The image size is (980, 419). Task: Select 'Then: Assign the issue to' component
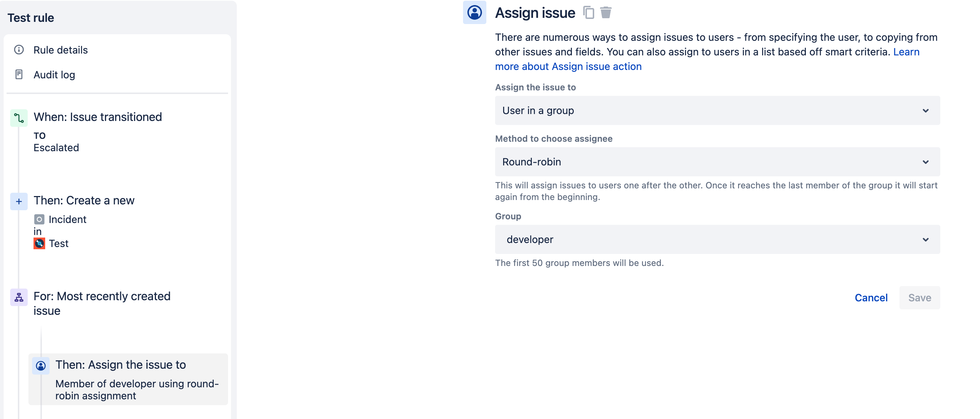121,365
